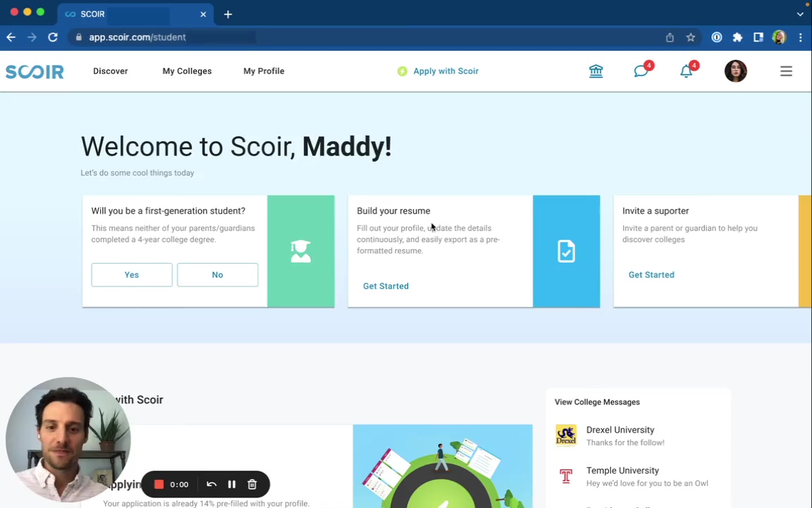Answer Yes to first-generation question
The height and width of the screenshot is (508, 812).
coord(132,274)
